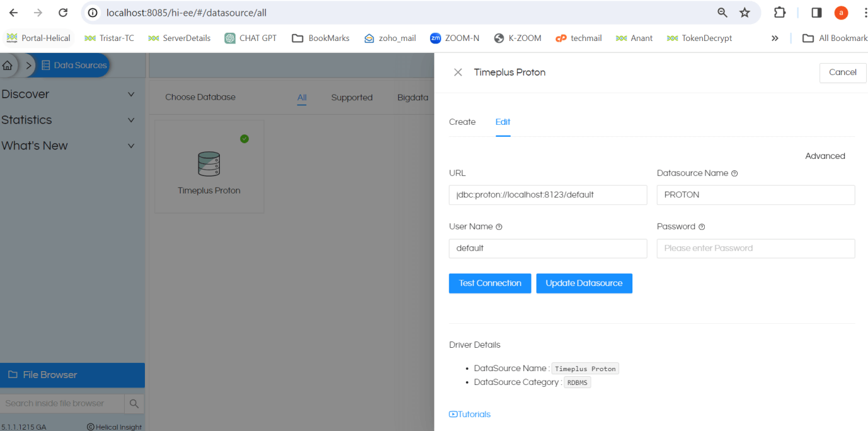The height and width of the screenshot is (431, 868).
Task: Open the K-ZOOM bookmark
Action: [x=517, y=38]
